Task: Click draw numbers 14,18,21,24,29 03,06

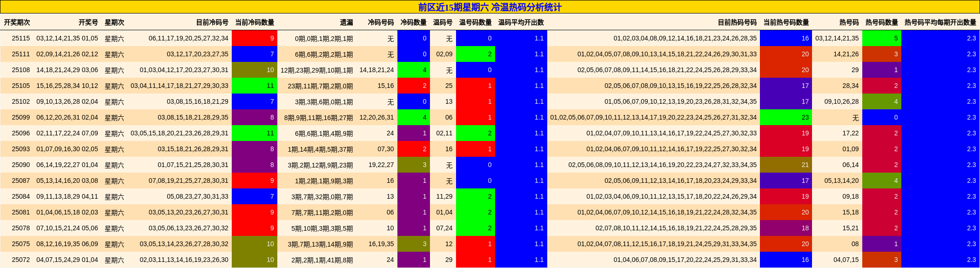Action: coord(67,70)
